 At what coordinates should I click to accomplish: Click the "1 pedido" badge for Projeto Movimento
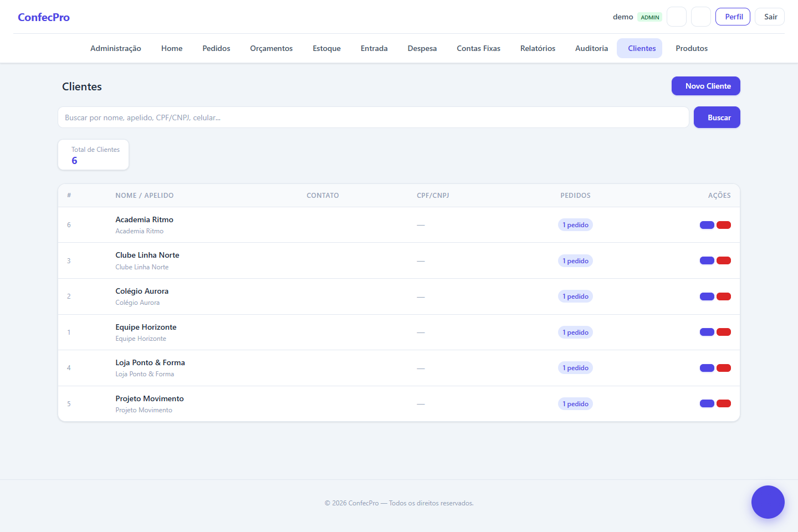[x=575, y=404]
